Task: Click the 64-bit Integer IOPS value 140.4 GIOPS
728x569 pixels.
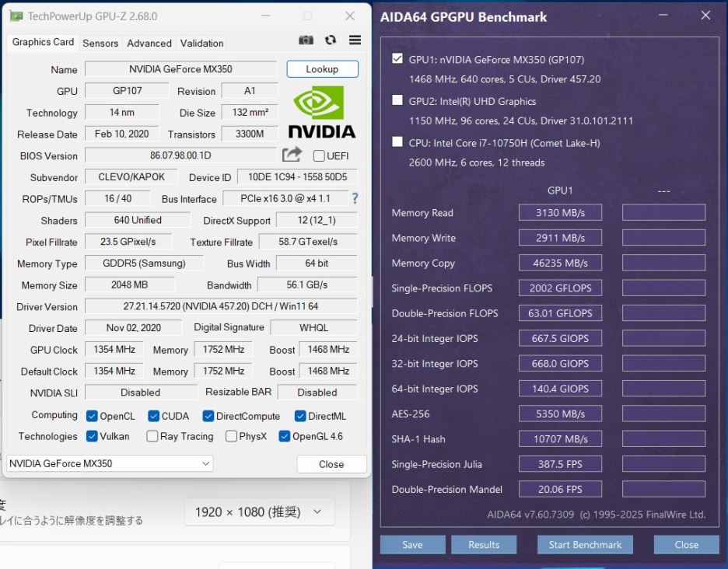Action: click(x=561, y=389)
